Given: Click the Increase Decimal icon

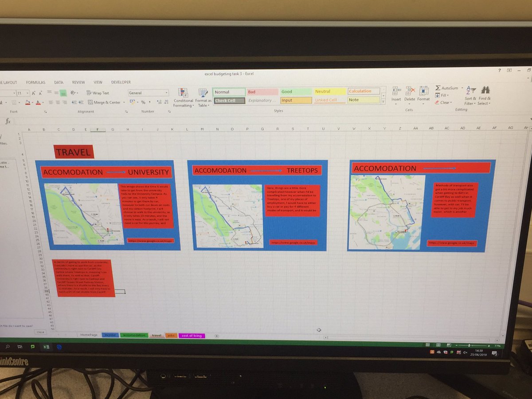Looking at the screenshot, I should [159, 102].
